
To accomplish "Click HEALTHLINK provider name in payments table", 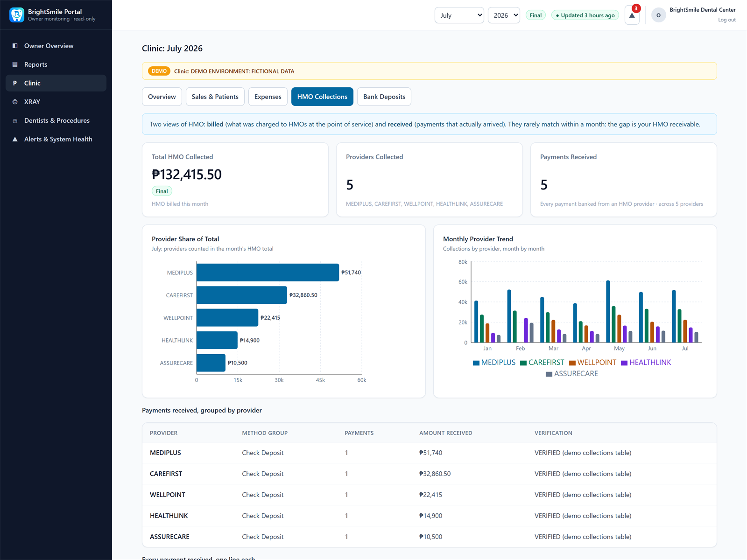I will 169,516.
